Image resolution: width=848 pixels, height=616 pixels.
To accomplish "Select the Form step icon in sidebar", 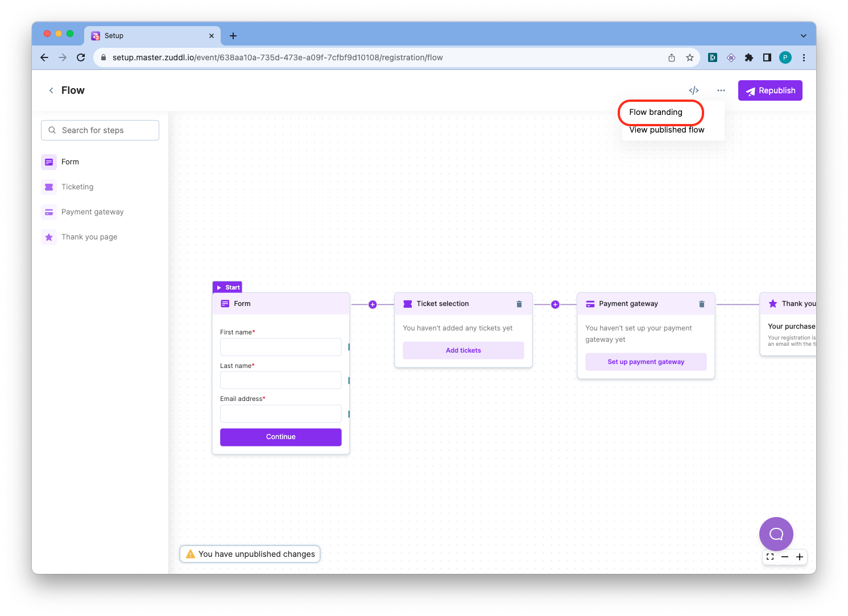I will pyautogui.click(x=49, y=162).
